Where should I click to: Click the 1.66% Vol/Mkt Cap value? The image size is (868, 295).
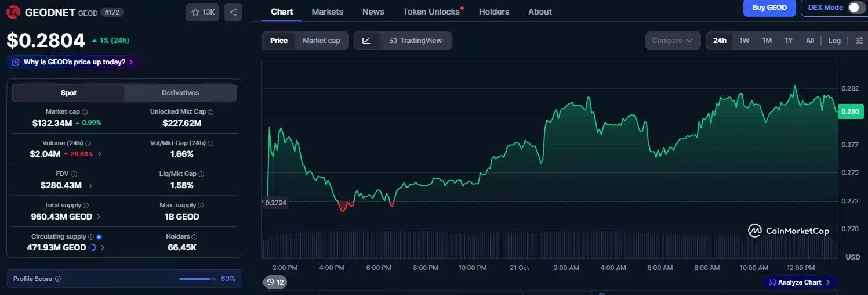181,154
